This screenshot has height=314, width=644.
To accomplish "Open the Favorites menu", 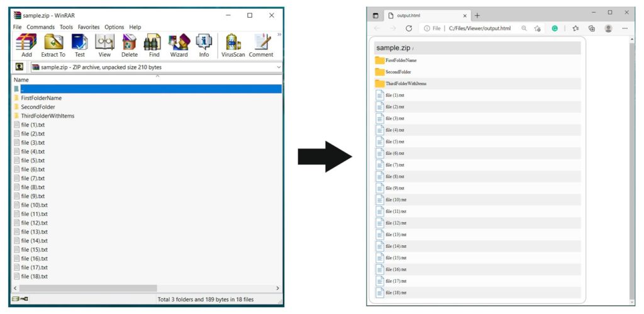I will click(89, 27).
